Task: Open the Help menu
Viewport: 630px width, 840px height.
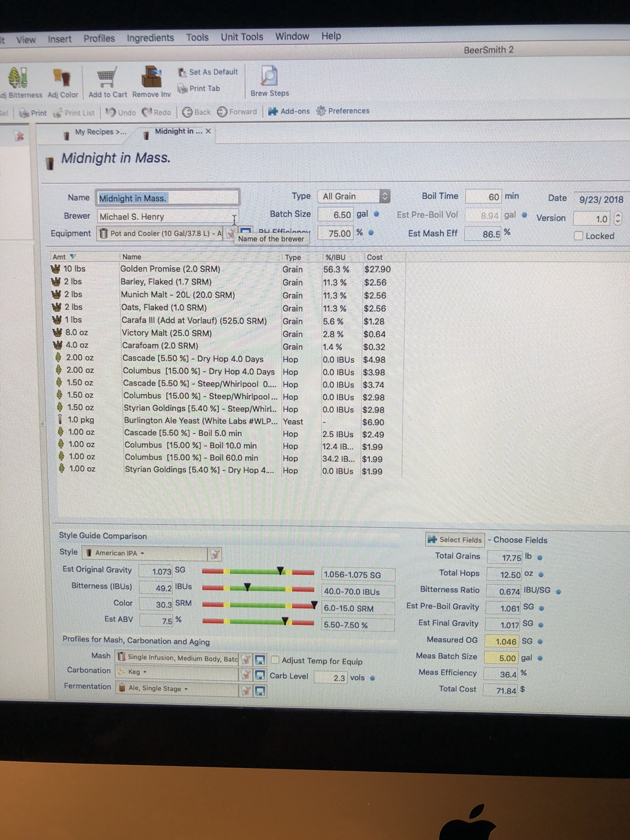Action: click(331, 36)
